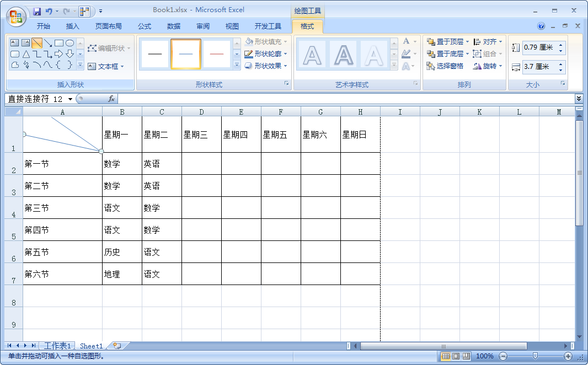Open the 公式 ribbon tab

click(x=145, y=26)
